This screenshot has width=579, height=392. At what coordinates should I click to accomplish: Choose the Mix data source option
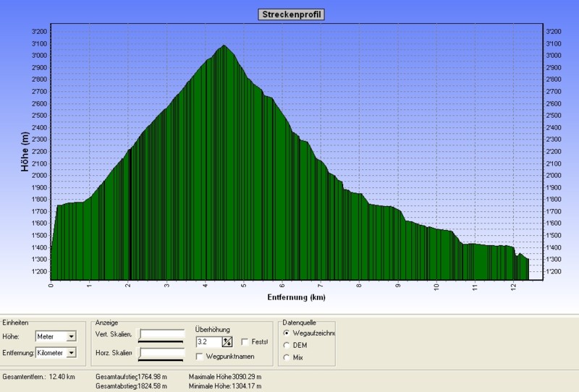tap(287, 357)
